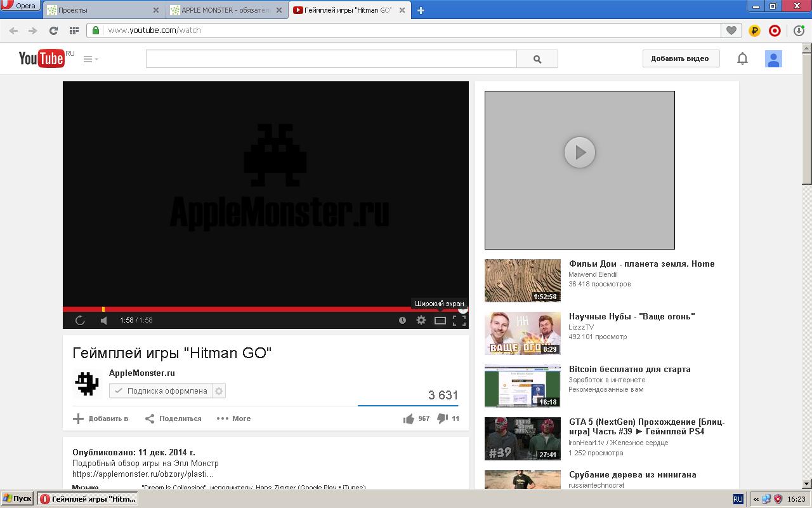This screenshot has width=812, height=508.
Task: Open the Opera menu button
Action: (x=20, y=6)
